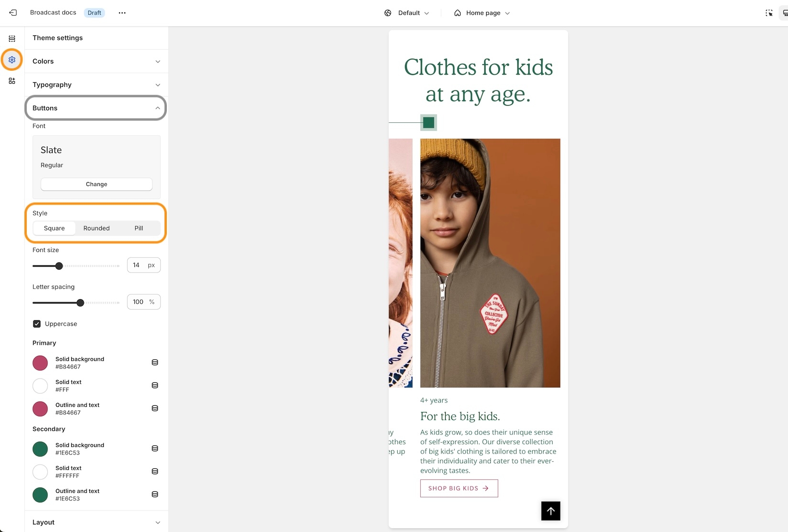Toggle the inspector selection icon
Screen dimensions: 788x532
(x=769, y=13)
